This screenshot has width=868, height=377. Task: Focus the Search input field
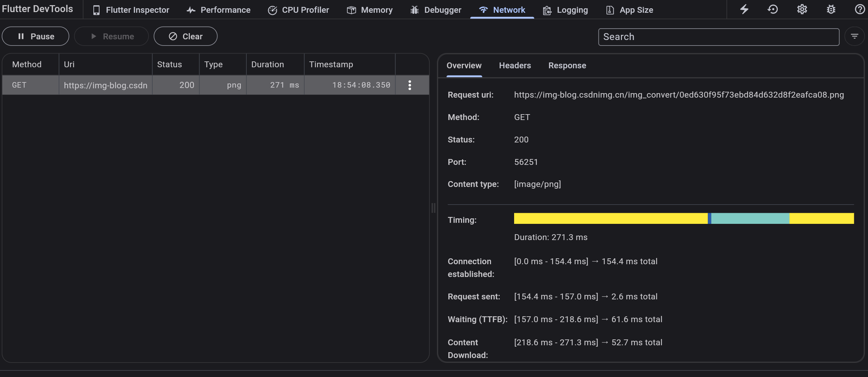(719, 37)
